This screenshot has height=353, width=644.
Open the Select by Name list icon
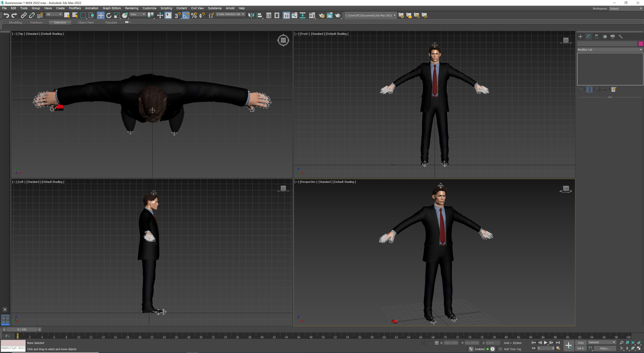75,15
